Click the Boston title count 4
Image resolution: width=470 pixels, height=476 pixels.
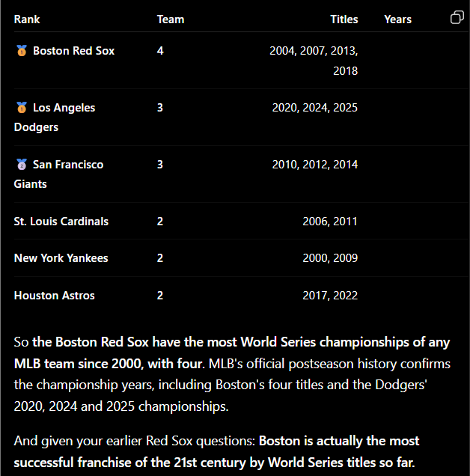[160, 51]
